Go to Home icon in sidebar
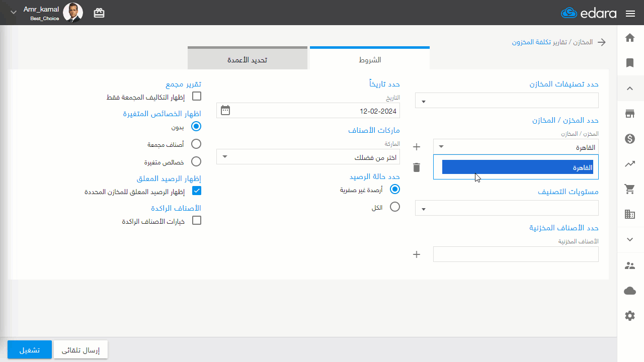644x362 pixels. click(x=629, y=38)
